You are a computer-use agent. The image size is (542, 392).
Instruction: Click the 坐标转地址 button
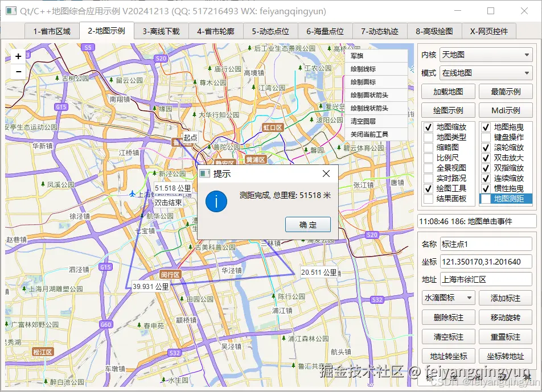tap(506, 356)
